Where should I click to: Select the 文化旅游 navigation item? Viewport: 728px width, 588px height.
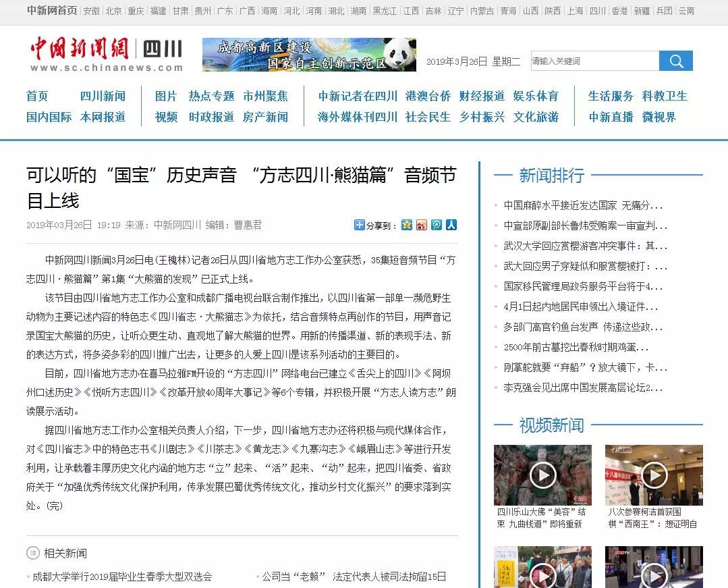536,117
